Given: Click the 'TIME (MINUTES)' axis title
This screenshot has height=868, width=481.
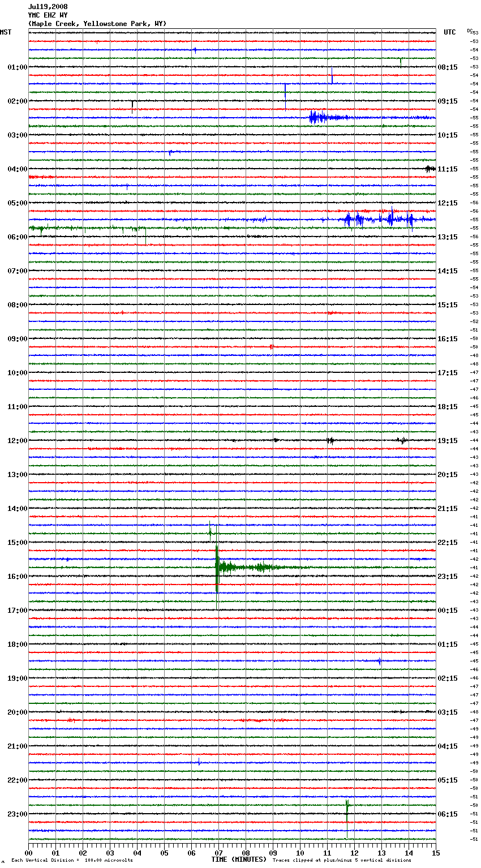Looking at the screenshot, I should tap(239, 860).
